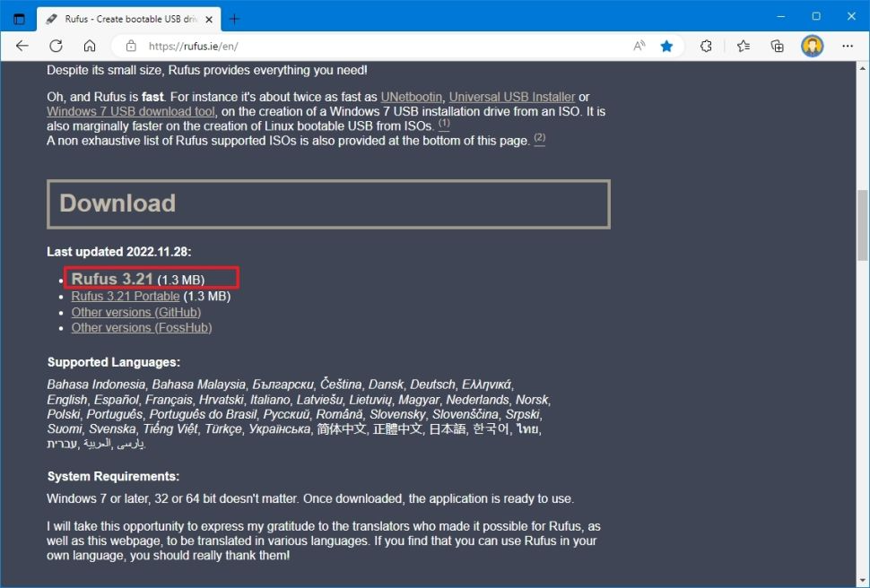
Task: Click the Read aloud icon
Action: click(639, 46)
